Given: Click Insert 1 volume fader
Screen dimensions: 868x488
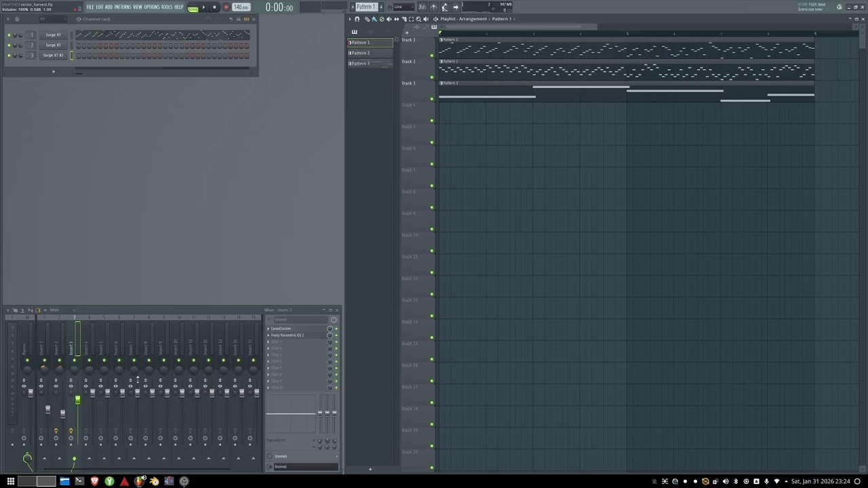Looking at the screenshot, I should click(x=47, y=409).
